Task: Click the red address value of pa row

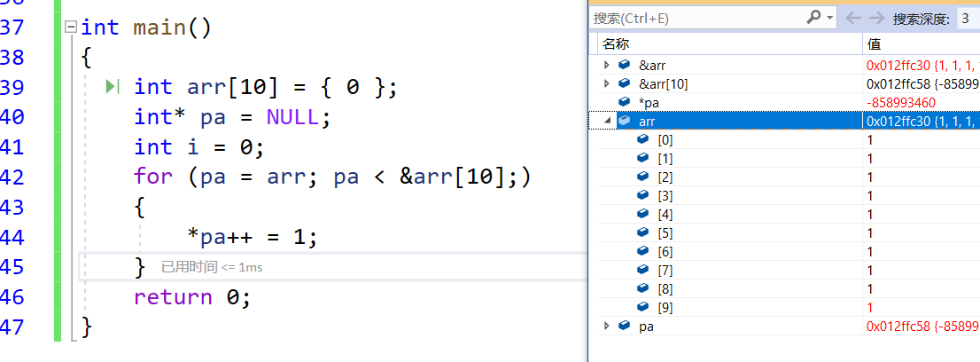Action: click(x=922, y=326)
